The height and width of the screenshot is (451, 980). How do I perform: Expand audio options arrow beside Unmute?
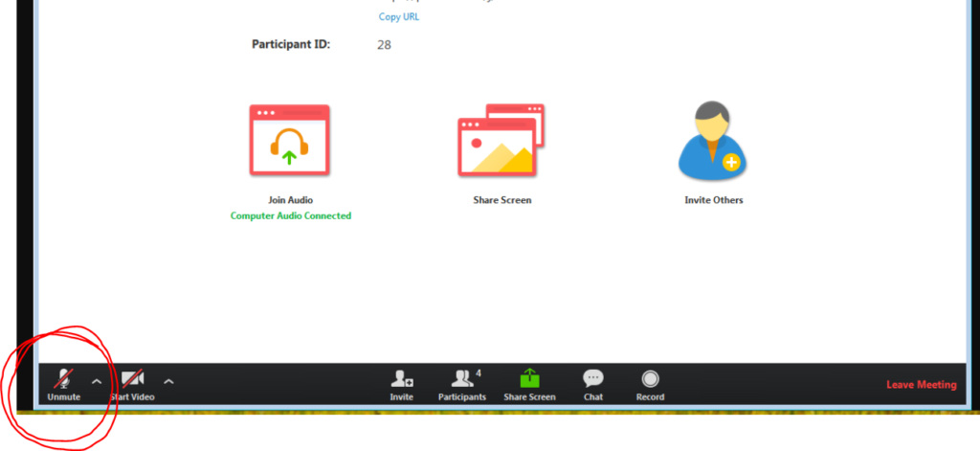(96, 381)
